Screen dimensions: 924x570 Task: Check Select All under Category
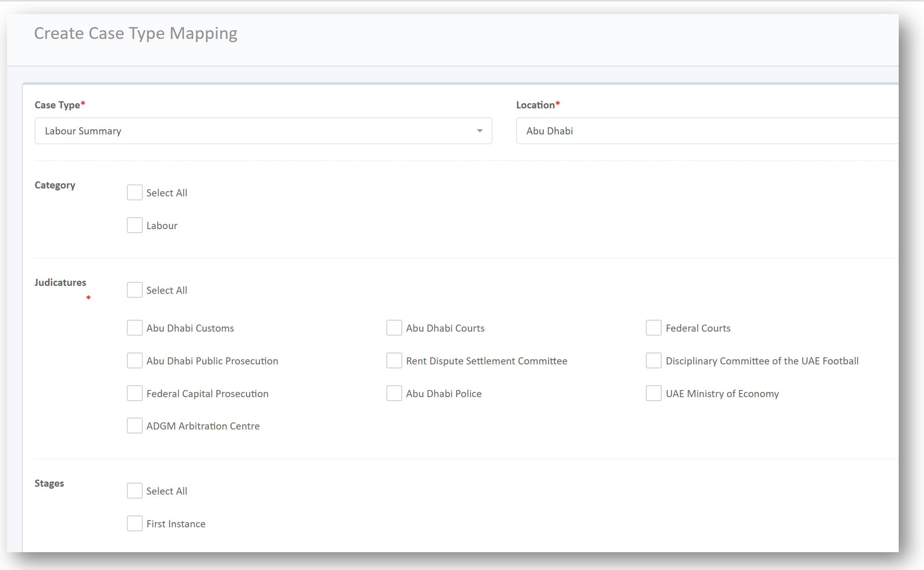pyautogui.click(x=134, y=193)
